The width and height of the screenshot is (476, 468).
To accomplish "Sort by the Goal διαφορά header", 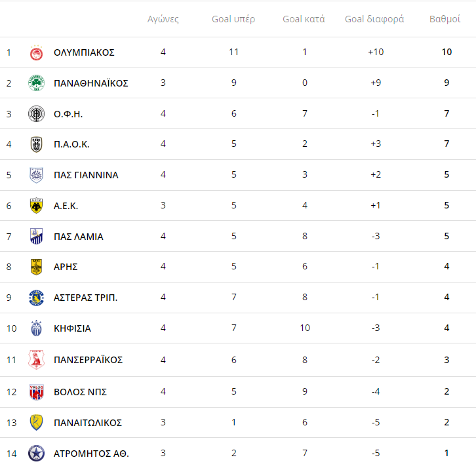I will [x=374, y=19].
